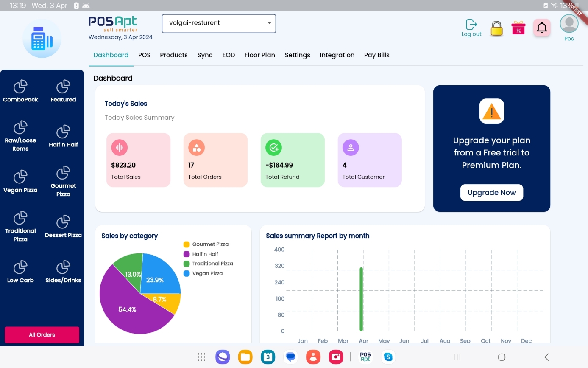The image size is (588, 368).
Task: Click the POSApt logo
Action: (x=112, y=23)
